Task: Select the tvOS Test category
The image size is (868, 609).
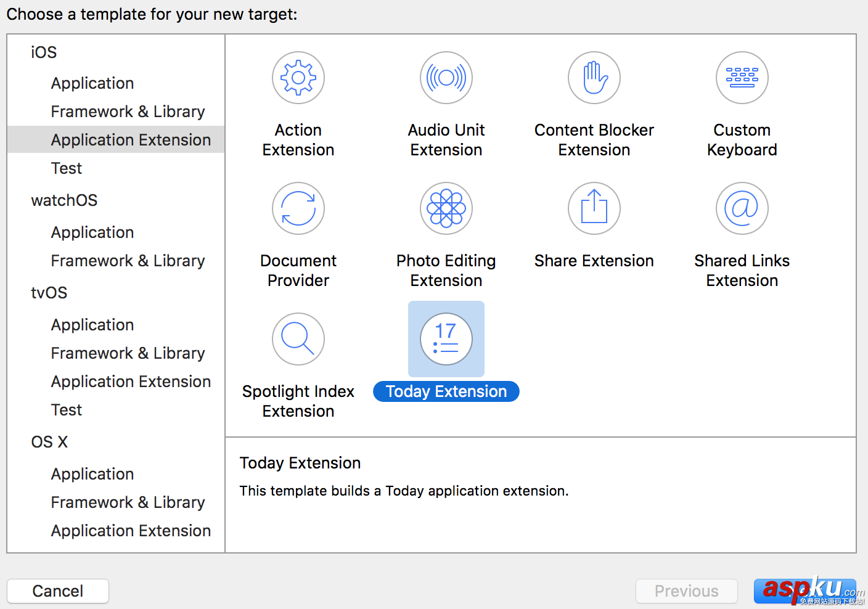Action: point(67,410)
